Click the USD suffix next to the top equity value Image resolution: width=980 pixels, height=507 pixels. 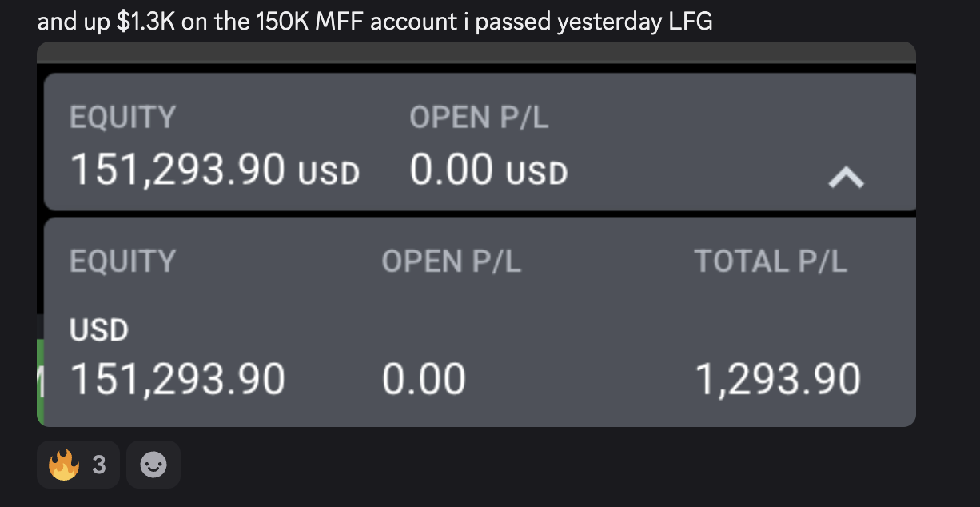pos(329,173)
